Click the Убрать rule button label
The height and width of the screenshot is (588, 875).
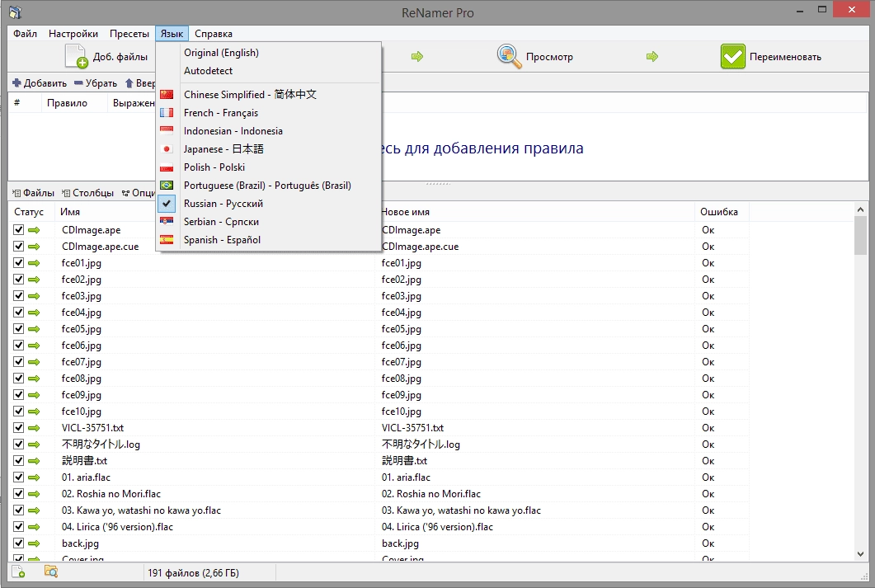pos(101,83)
